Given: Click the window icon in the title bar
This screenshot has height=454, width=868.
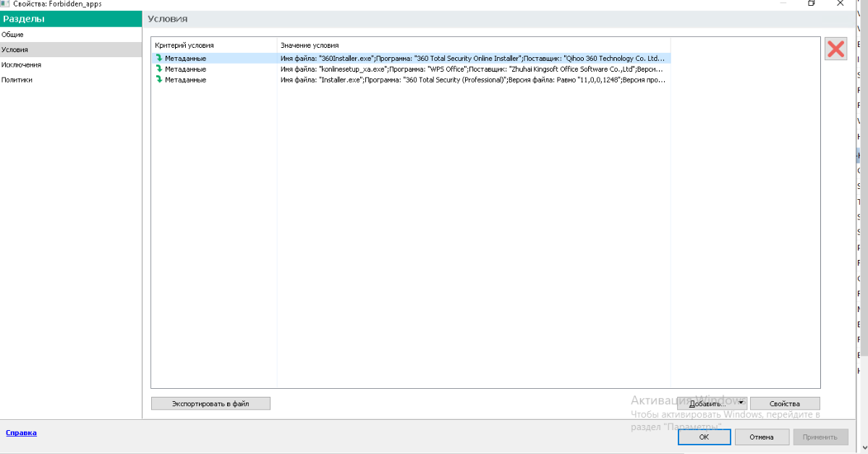Looking at the screenshot, I should (x=5, y=4).
